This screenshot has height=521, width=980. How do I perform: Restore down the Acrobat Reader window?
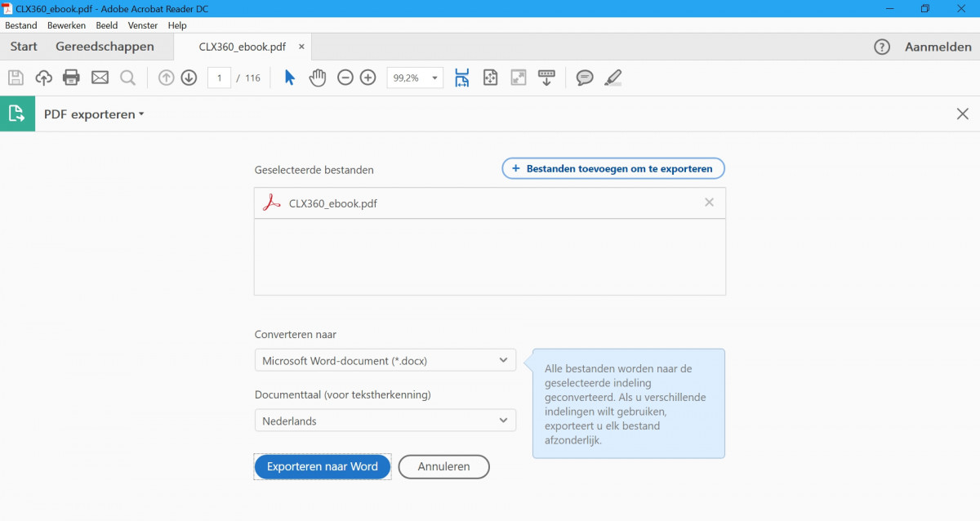925,8
